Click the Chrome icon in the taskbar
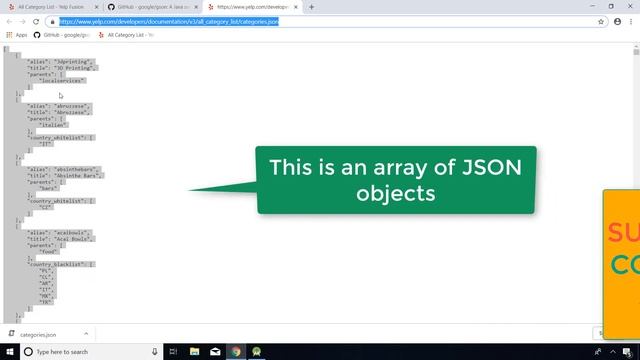 [236, 352]
